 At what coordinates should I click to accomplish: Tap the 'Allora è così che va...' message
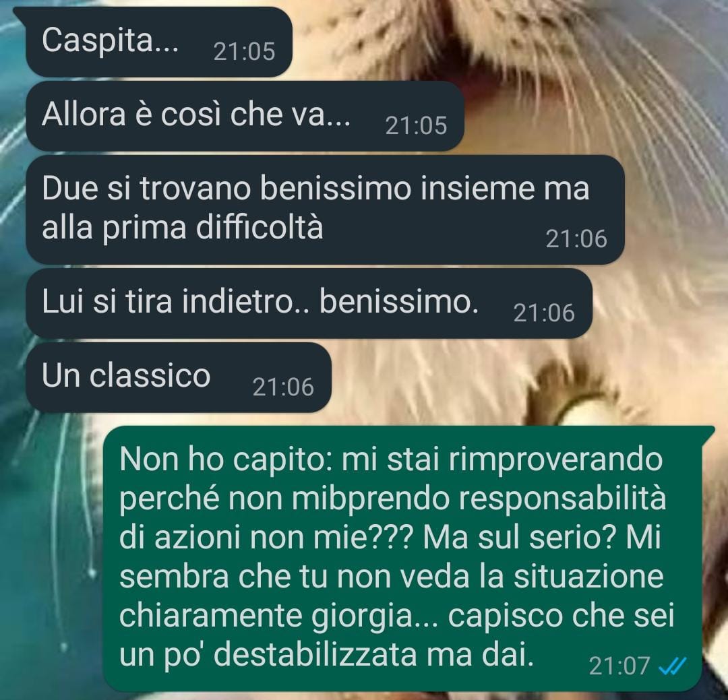coord(245,116)
